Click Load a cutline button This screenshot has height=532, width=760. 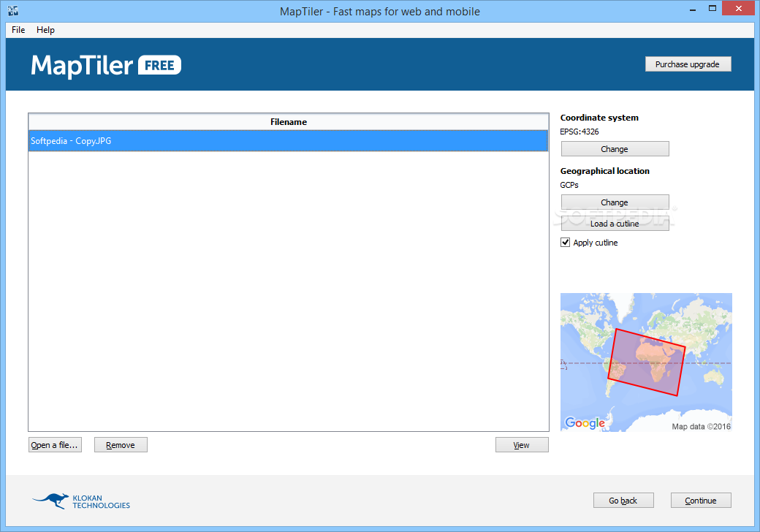click(x=615, y=224)
